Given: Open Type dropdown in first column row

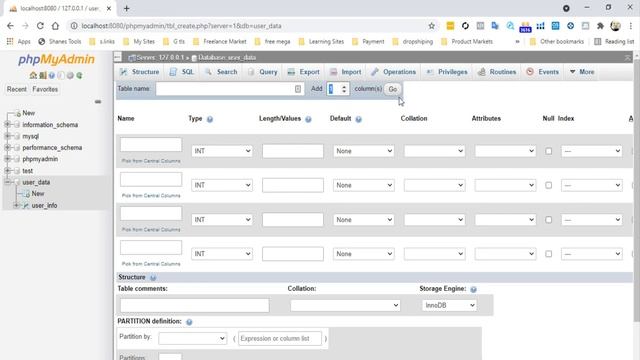Looking at the screenshot, I should [x=222, y=151].
